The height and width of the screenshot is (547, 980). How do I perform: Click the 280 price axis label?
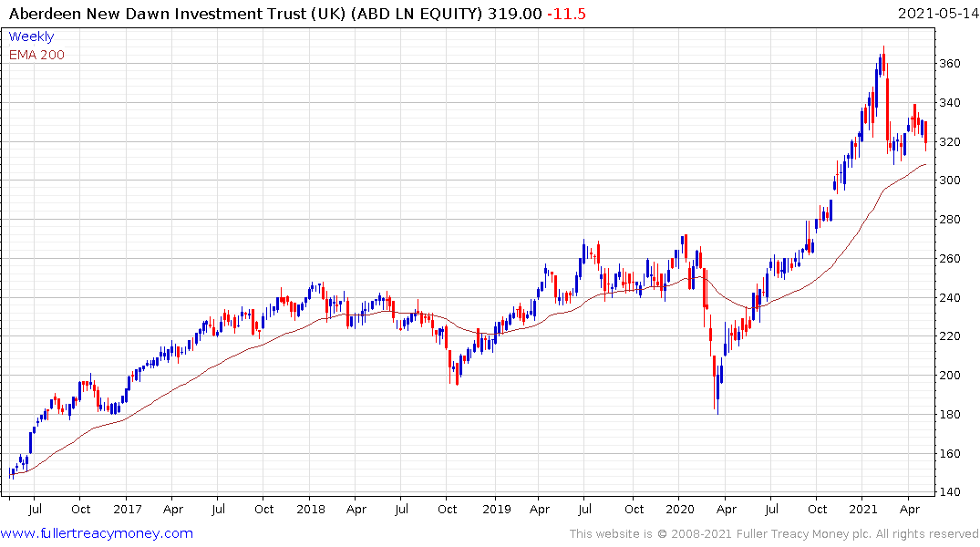click(x=950, y=220)
